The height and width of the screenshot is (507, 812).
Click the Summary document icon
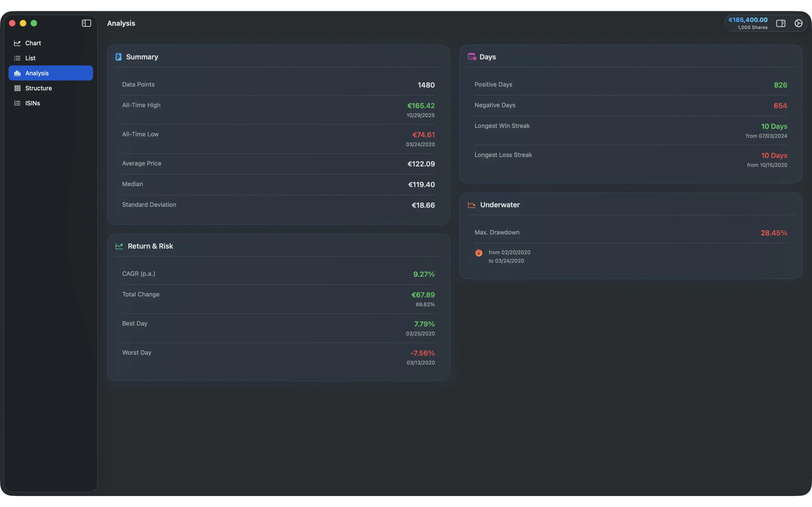[x=118, y=57]
